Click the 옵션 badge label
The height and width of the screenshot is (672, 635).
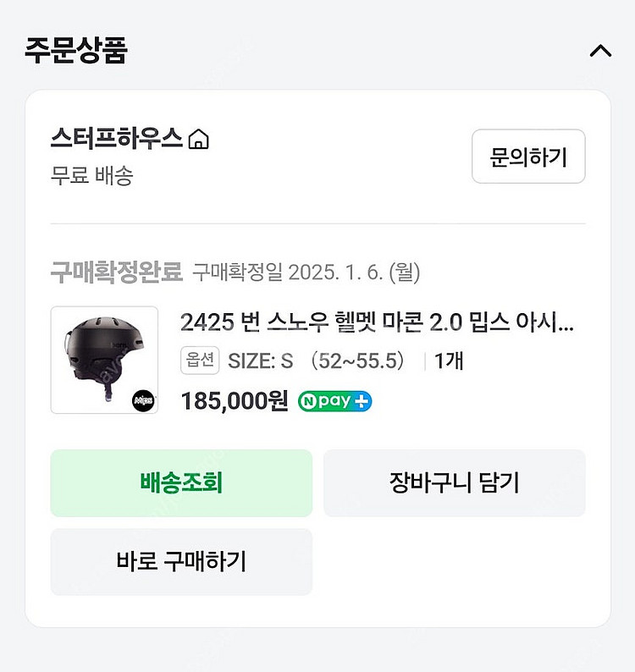[x=201, y=361]
